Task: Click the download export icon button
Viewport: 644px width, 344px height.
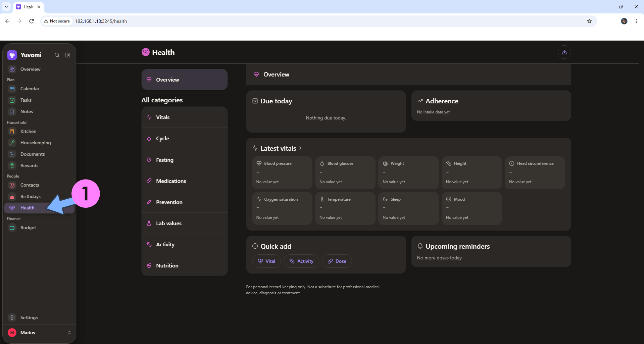Action: coord(564,52)
